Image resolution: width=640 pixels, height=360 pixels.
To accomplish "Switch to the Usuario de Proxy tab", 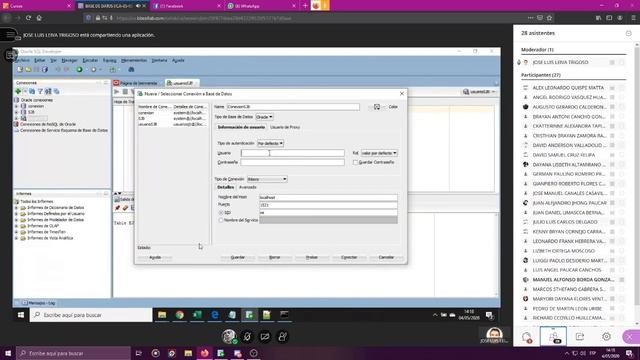I will (x=285, y=127).
